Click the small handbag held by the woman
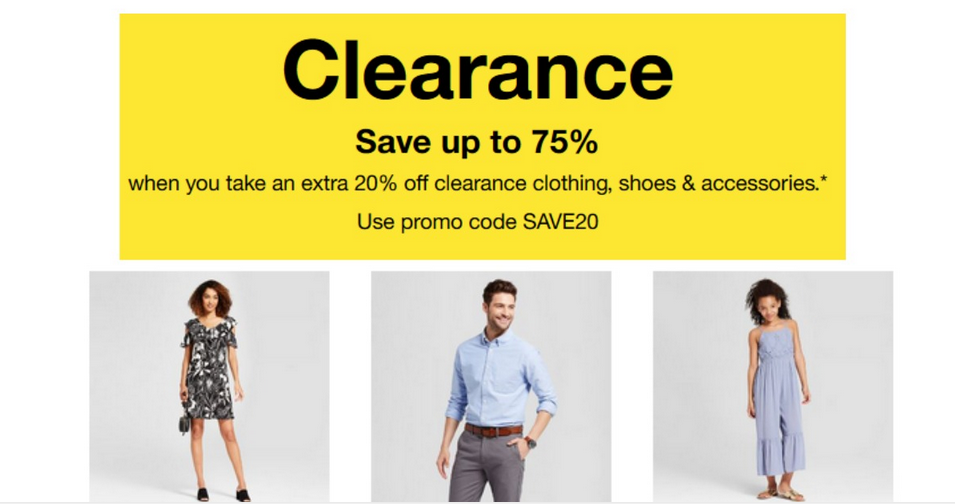 tap(185, 423)
